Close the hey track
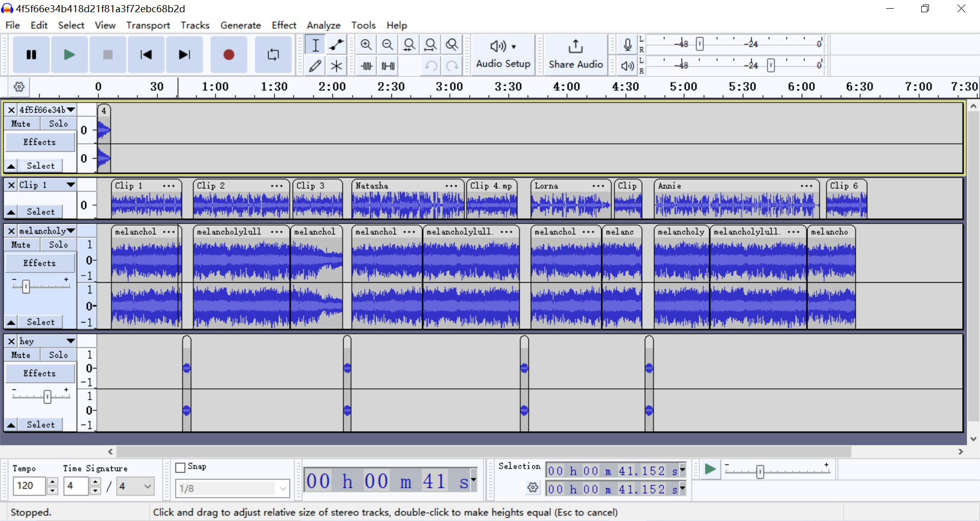 click(11, 341)
